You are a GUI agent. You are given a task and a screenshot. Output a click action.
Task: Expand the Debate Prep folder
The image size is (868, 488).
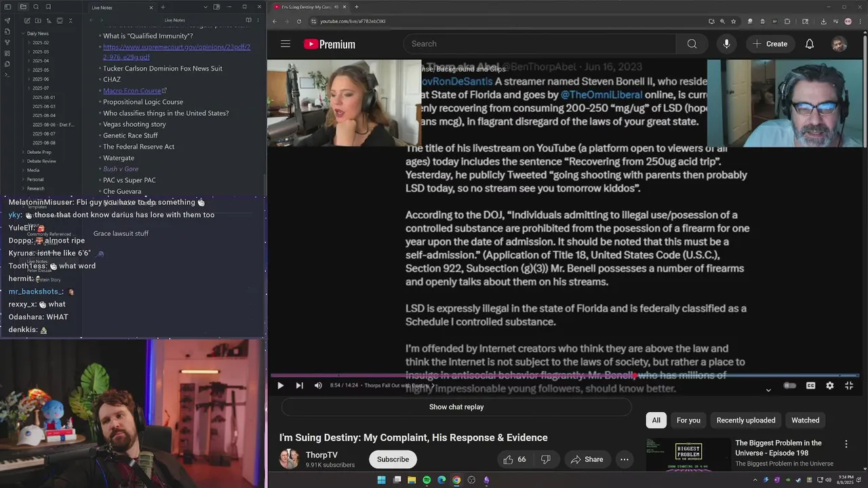[39, 152]
